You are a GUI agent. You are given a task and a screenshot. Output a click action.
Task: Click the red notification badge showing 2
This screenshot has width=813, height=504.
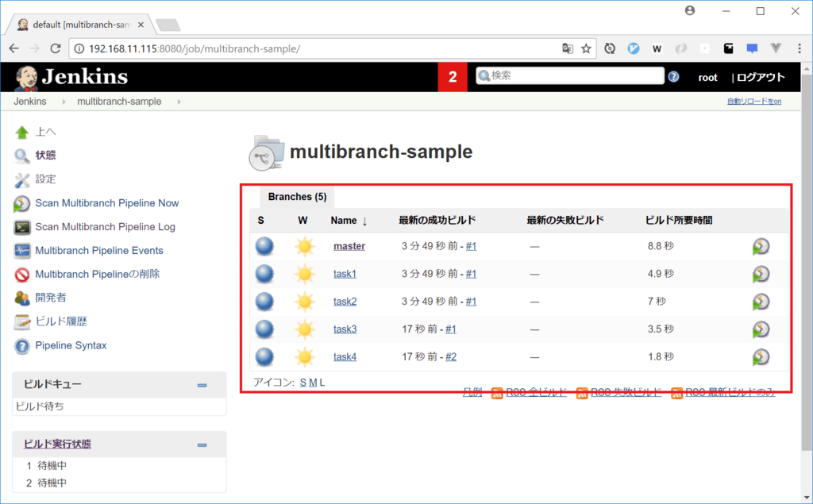pos(453,77)
